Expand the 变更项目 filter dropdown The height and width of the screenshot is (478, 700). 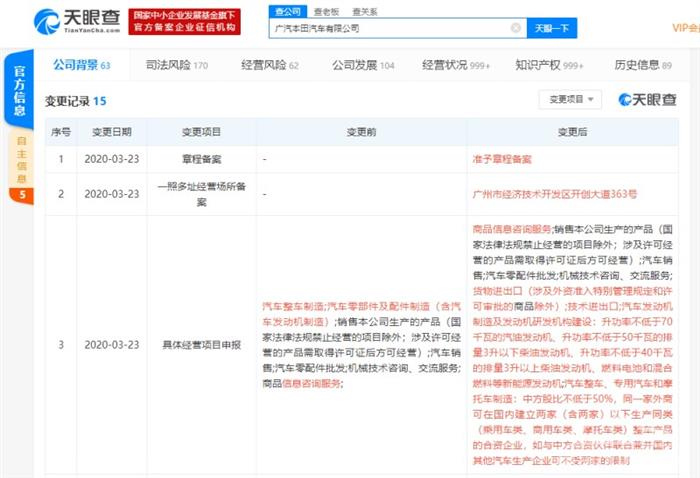pyautogui.click(x=571, y=99)
